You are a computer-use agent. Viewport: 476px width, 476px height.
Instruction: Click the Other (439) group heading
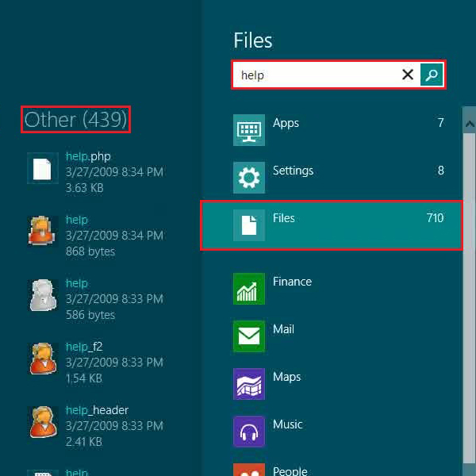click(75, 119)
